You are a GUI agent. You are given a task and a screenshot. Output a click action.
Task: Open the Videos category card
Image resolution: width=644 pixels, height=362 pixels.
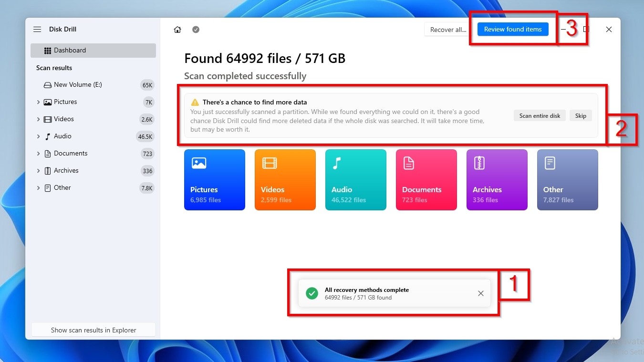coord(285,180)
